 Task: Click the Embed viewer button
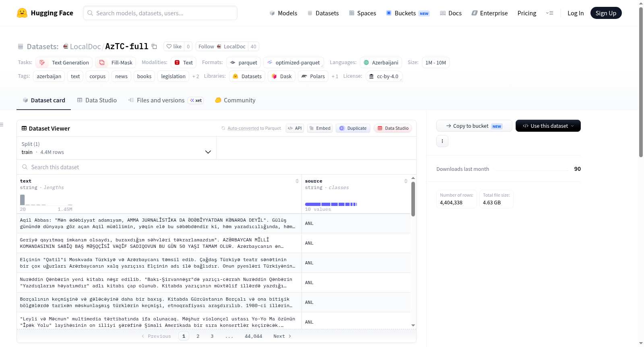point(320,128)
